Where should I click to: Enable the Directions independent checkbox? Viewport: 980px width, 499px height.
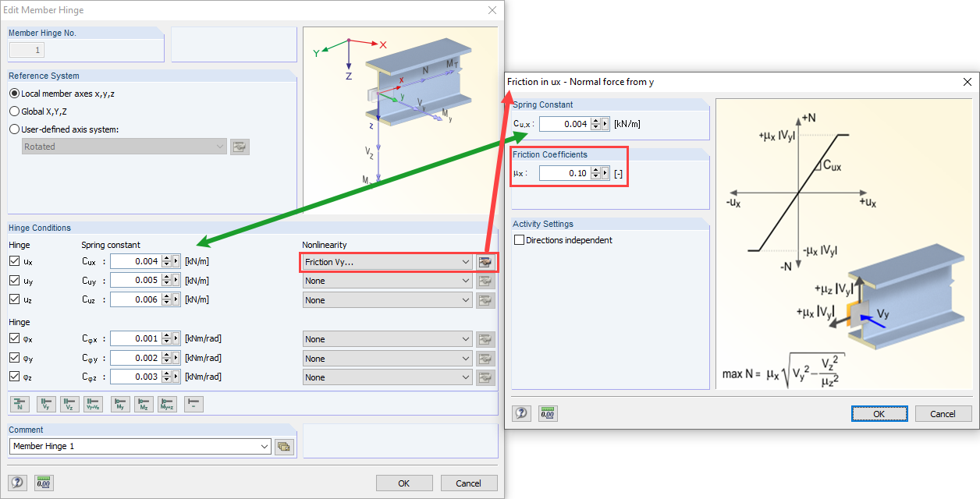point(520,239)
